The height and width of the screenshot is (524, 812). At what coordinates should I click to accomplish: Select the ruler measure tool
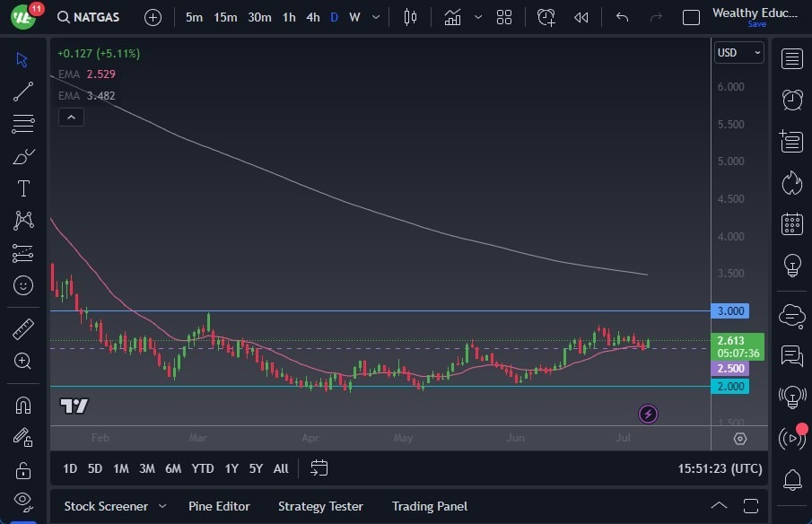pyautogui.click(x=22, y=329)
